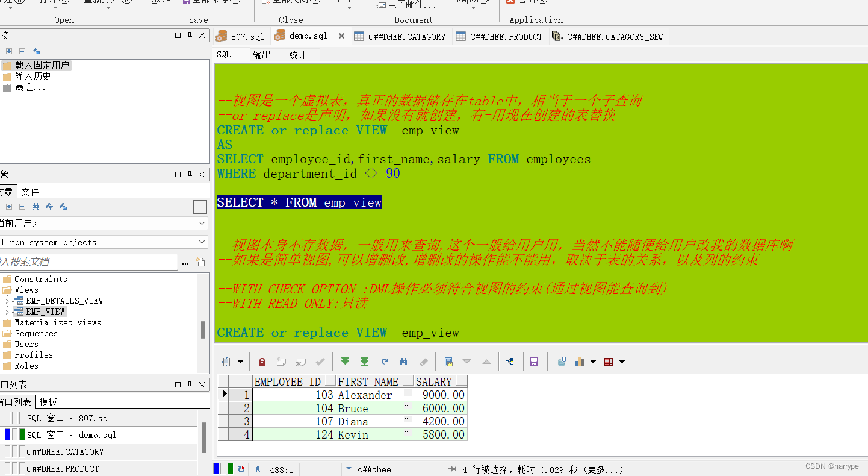The image size is (868, 476).
Task: Click the window list vertical scrollbar
Action: [203, 437]
